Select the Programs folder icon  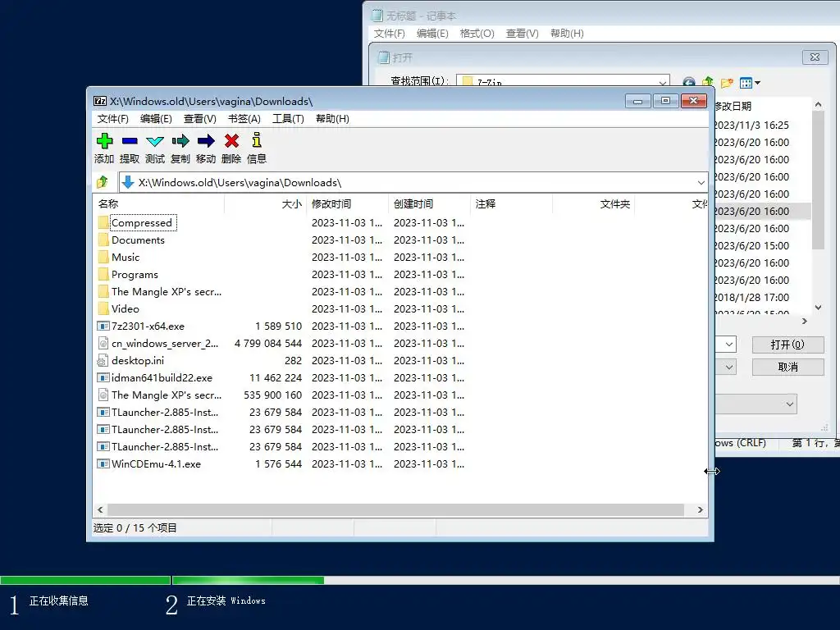[103, 274]
